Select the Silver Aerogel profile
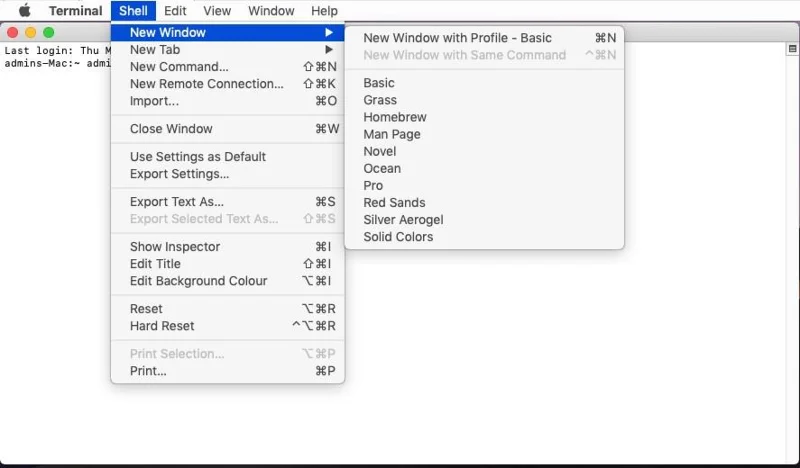 [403, 220]
